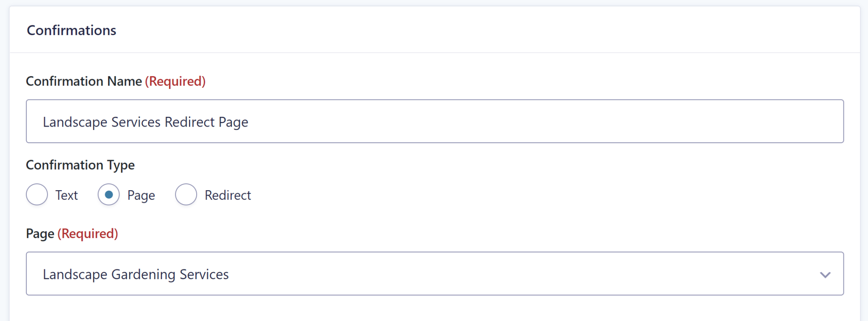This screenshot has width=868, height=321.
Task: Click the Page radio label
Action: pyautogui.click(x=140, y=195)
